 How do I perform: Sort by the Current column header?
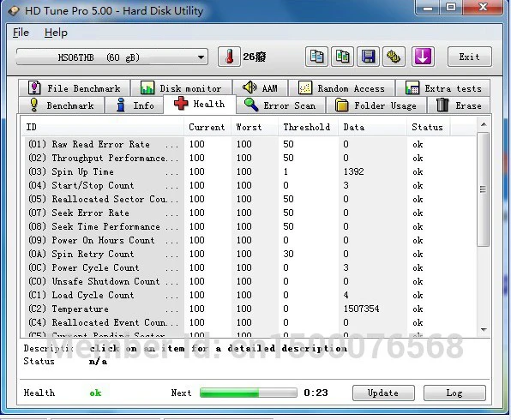tap(207, 127)
